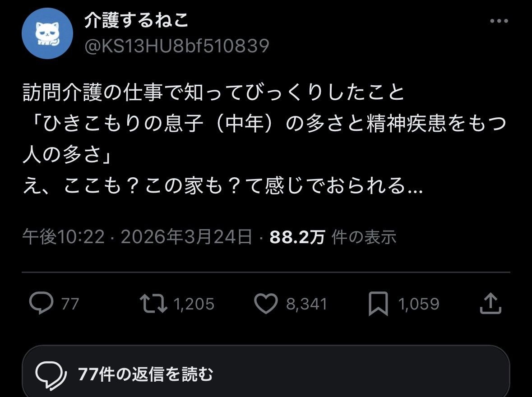
Task: Click the @KS13HU8bf510839 handle
Action: click(x=177, y=46)
